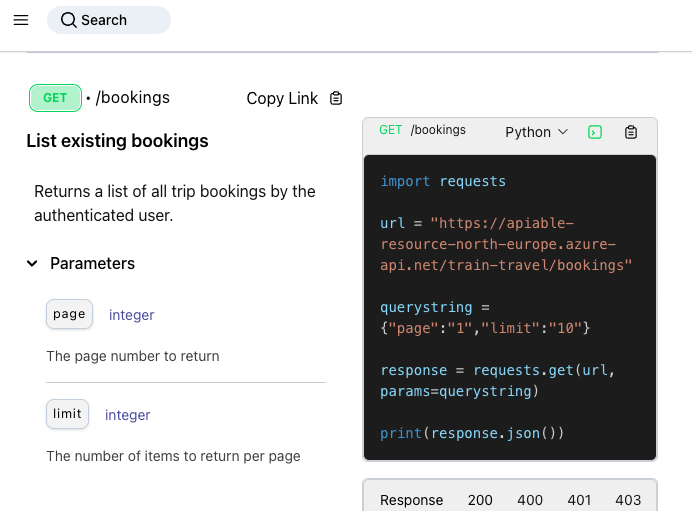Screen dimensions: 692x511
Task: Click the limit parameter tag
Action: [67, 413]
